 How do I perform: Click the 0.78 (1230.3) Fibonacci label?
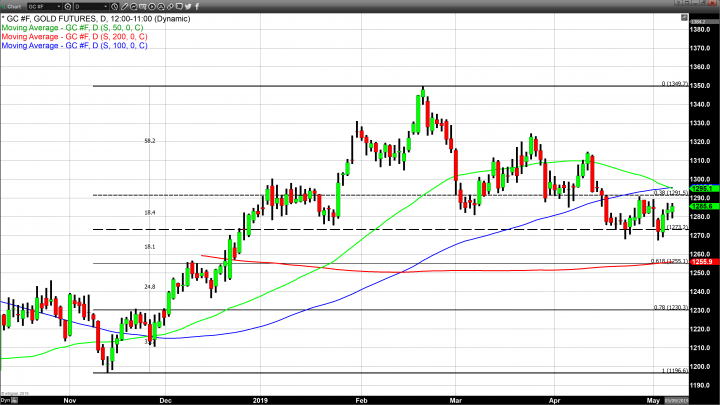[671, 308]
